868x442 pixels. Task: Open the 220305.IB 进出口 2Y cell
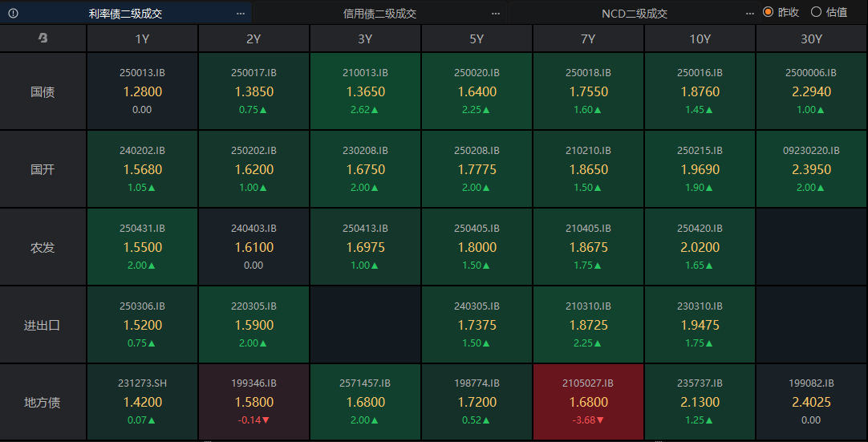[x=254, y=325]
